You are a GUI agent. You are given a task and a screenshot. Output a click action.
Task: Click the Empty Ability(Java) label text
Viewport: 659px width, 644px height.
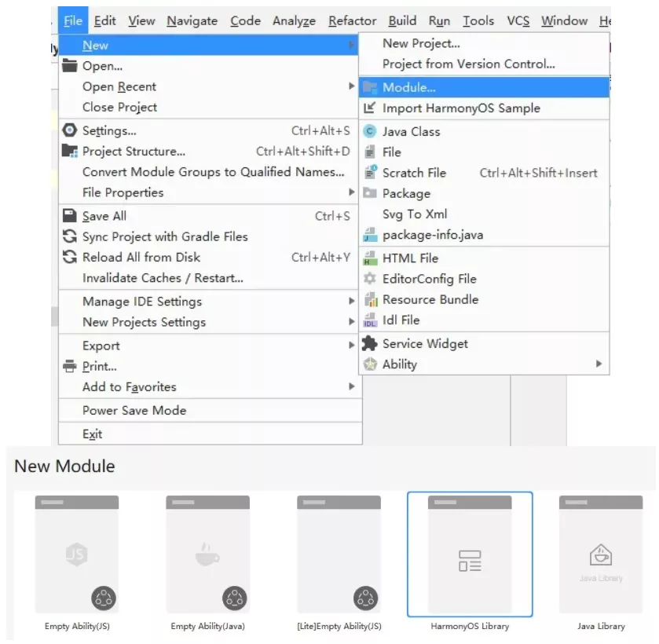[207, 626]
